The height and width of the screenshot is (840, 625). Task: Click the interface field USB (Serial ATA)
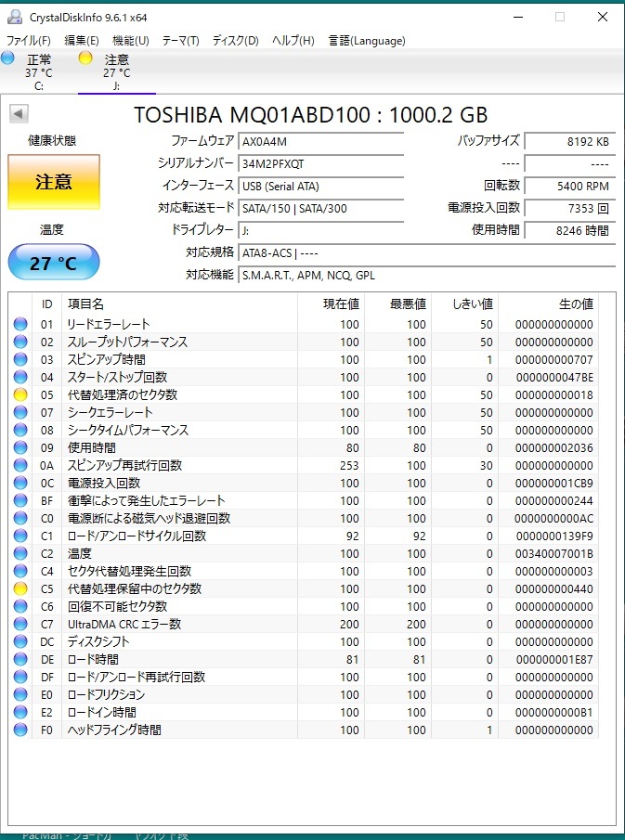point(320,186)
